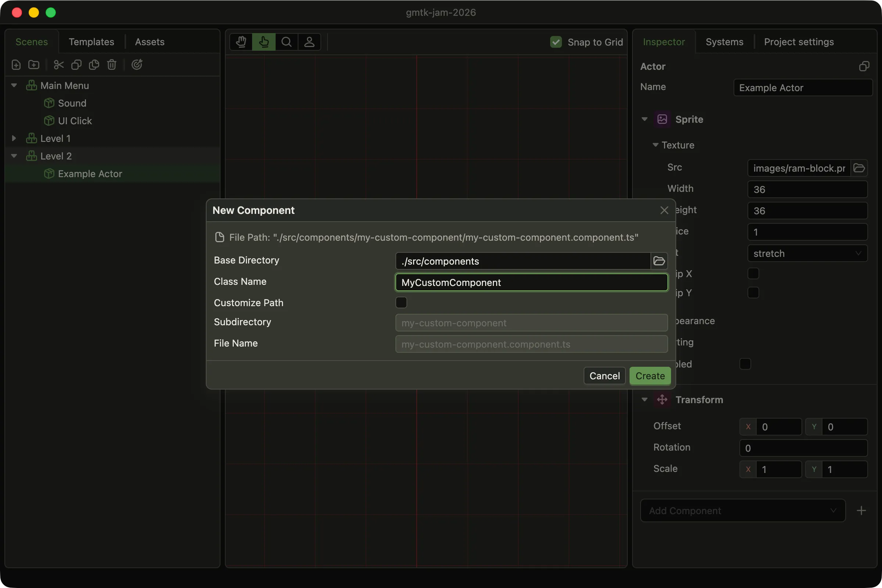The width and height of the screenshot is (882, 588).
Task: Select the person actor tool
Action: (309, 42)
